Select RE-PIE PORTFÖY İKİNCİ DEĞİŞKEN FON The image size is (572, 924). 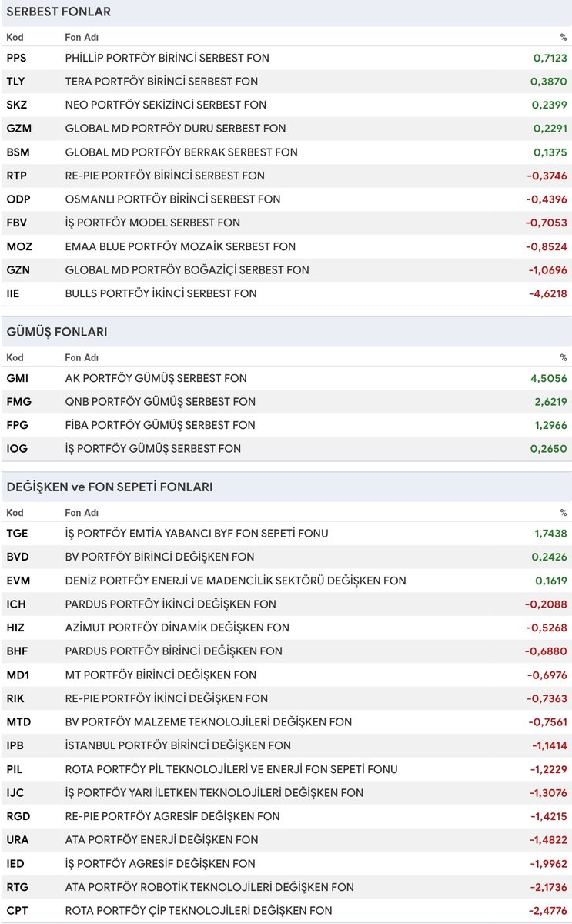point(166,698)
